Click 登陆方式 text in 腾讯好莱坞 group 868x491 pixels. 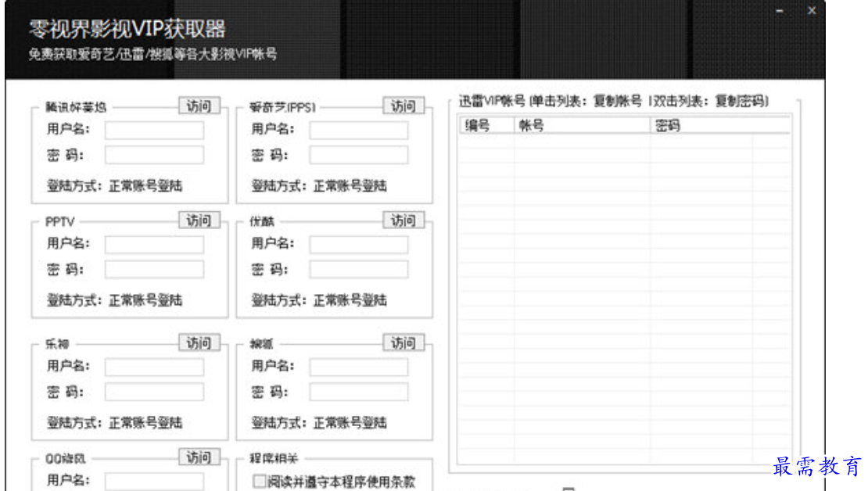point(115,185)
